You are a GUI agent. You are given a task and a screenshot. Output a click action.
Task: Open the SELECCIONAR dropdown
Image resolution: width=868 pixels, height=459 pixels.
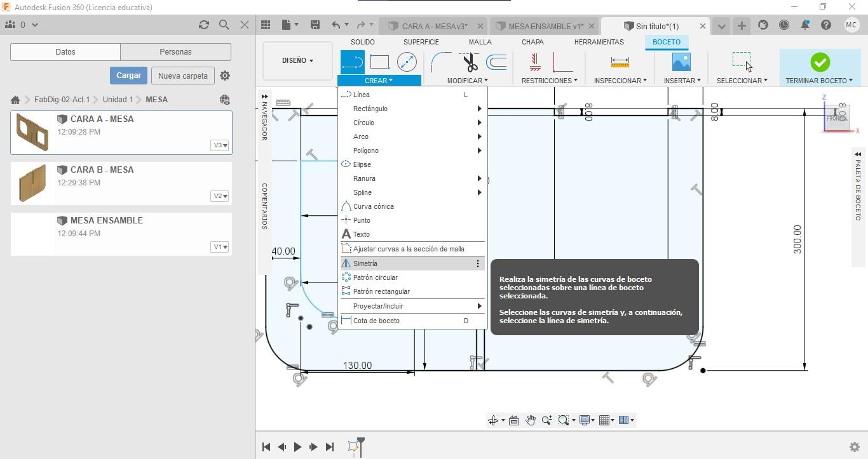[x=742, y=81]
